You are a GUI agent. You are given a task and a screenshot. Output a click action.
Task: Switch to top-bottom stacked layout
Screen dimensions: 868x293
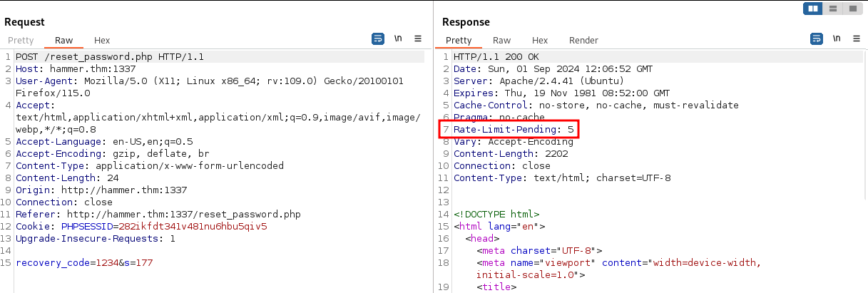[x=832, y=9]
